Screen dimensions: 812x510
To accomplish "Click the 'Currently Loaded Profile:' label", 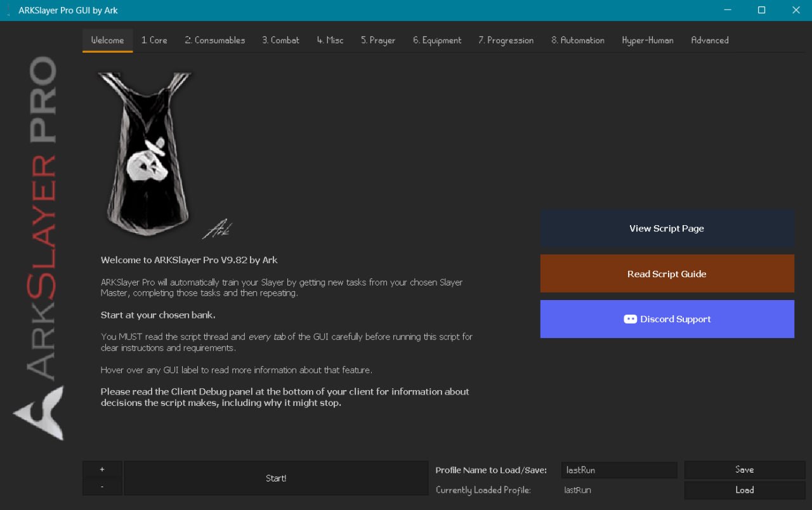I will pos(483,490).
